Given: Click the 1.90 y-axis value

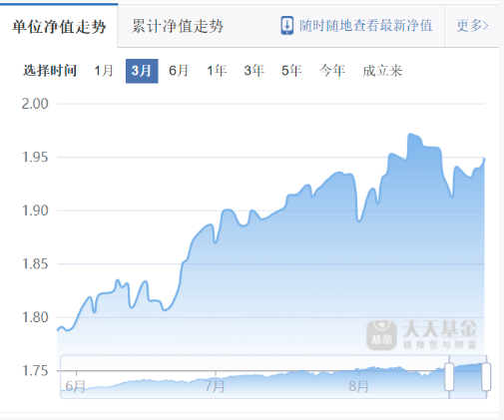Looking at the screenshot, I should point(35,210).
